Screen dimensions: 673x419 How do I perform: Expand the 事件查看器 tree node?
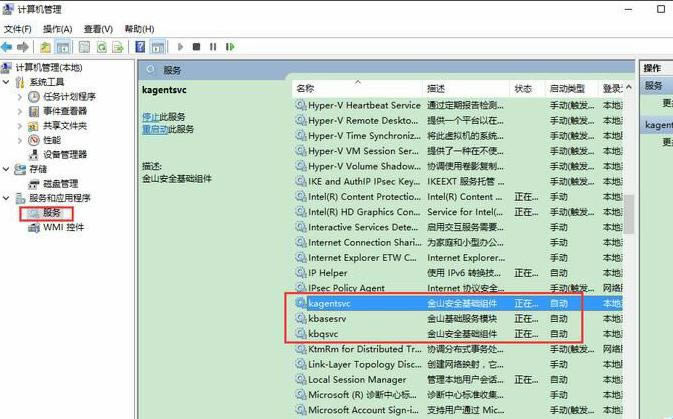pos(20,111)
